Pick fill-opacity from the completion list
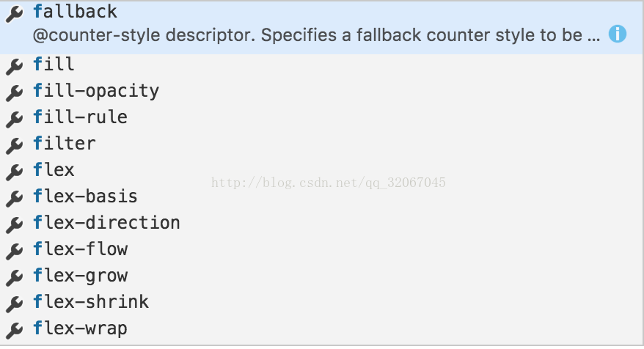Viewport: 644px width, 349px height. 321,91
